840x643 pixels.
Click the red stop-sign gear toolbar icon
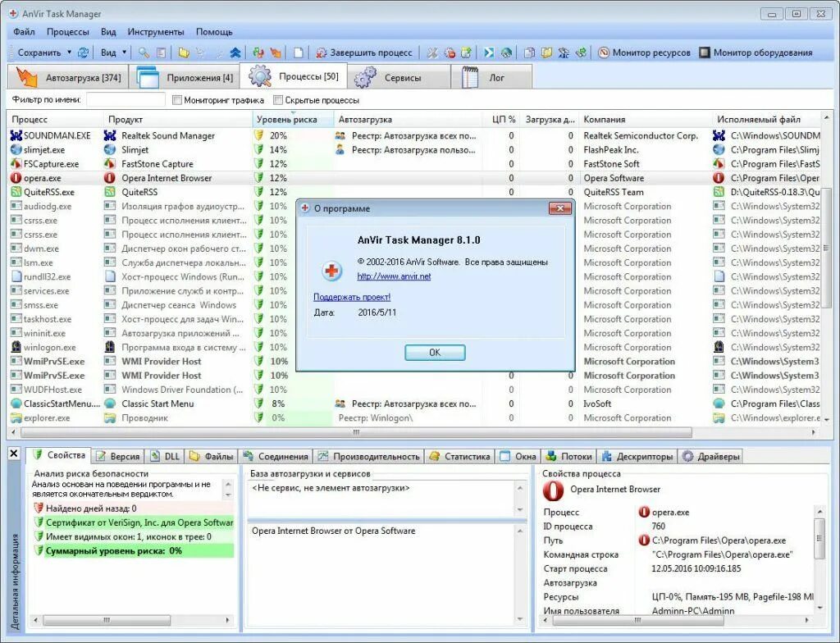pos(450,52)
